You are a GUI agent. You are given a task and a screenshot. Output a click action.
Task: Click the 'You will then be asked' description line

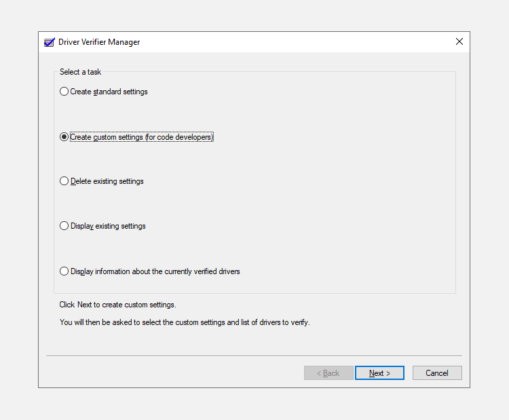pyautogui.click(x=185, y=322)
